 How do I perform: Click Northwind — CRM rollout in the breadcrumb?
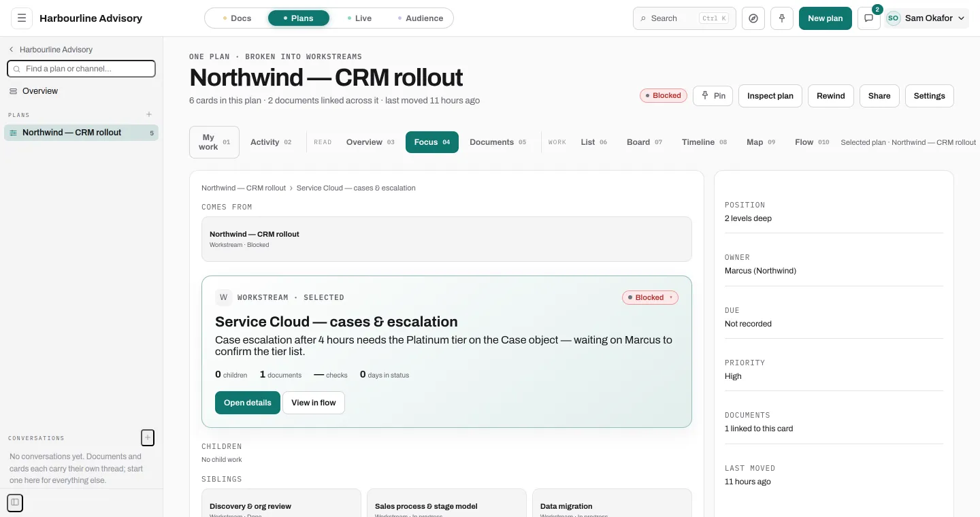coord(244,188)
